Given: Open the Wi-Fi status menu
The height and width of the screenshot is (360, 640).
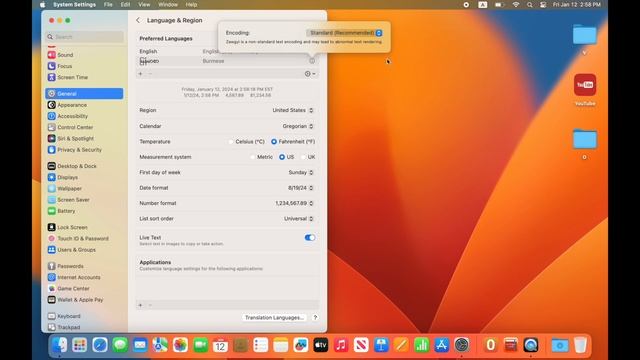Looking at the screenshot, I should [516, 5].
